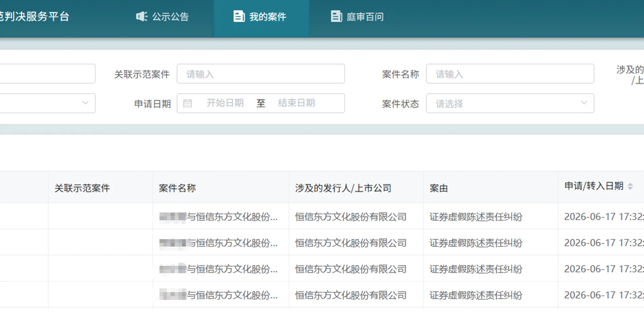Click the 案由 column header
This screenshot has width=644, height=312.
click(x=439, y=188)
